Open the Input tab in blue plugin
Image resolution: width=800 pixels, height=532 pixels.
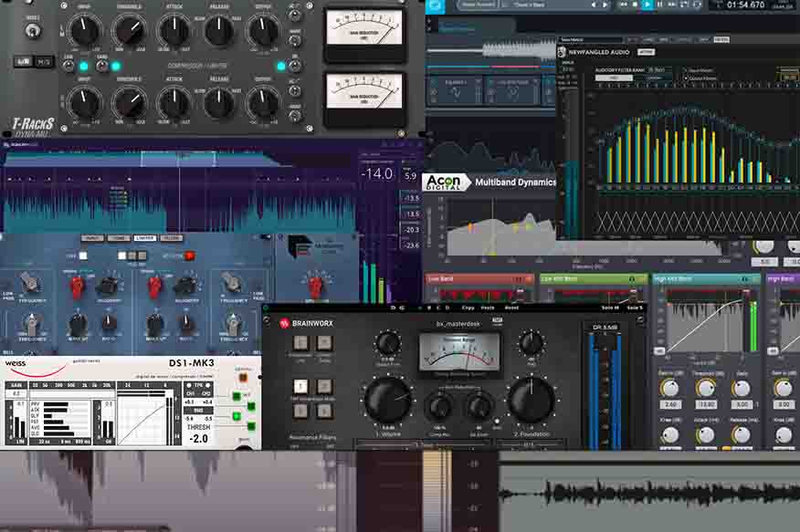[92, 238]
